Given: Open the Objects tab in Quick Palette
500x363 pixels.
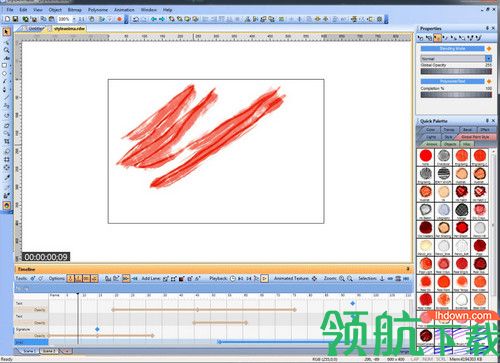Looking at the screenshot, I should [450, 144].
